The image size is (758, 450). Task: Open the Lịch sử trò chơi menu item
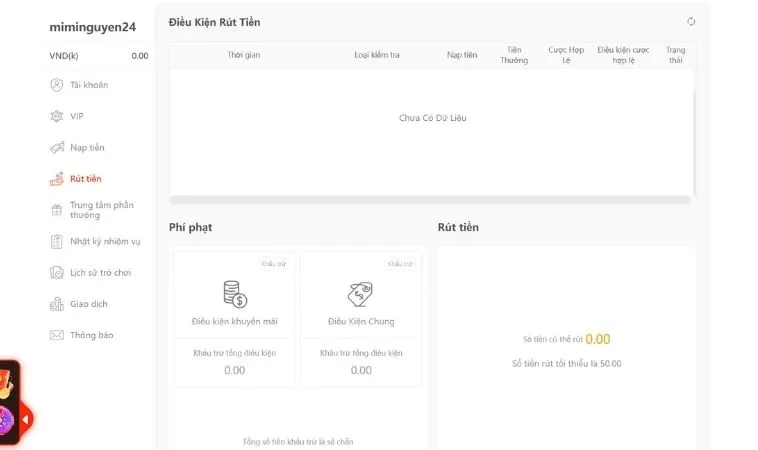click(100, 272)
